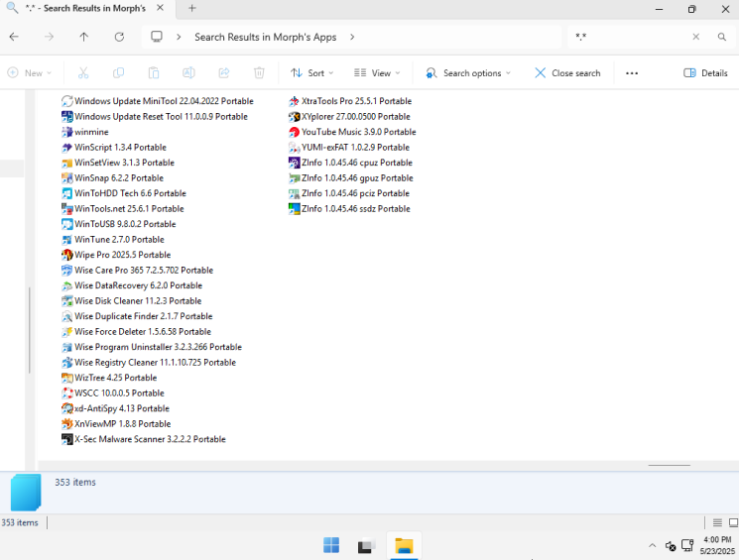Image resolution: width=739 pixels, height=560 pixels.
Task: Click the navigation pane vertical scrollbar
Action: point(30,330)
